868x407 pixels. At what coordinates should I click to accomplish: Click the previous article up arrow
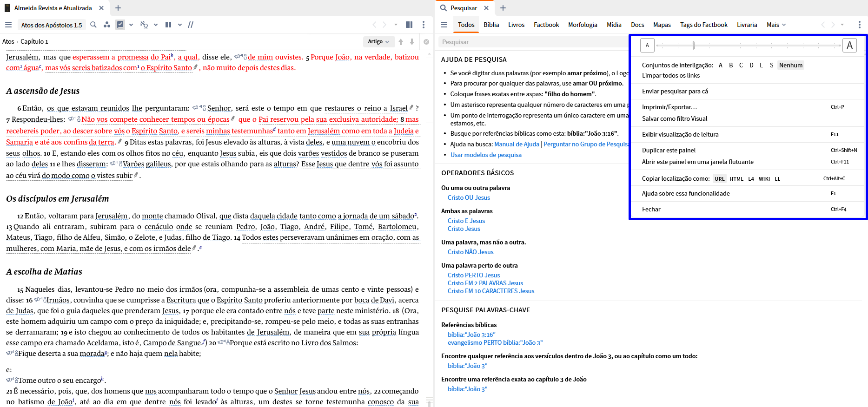[x=401, y=42]
